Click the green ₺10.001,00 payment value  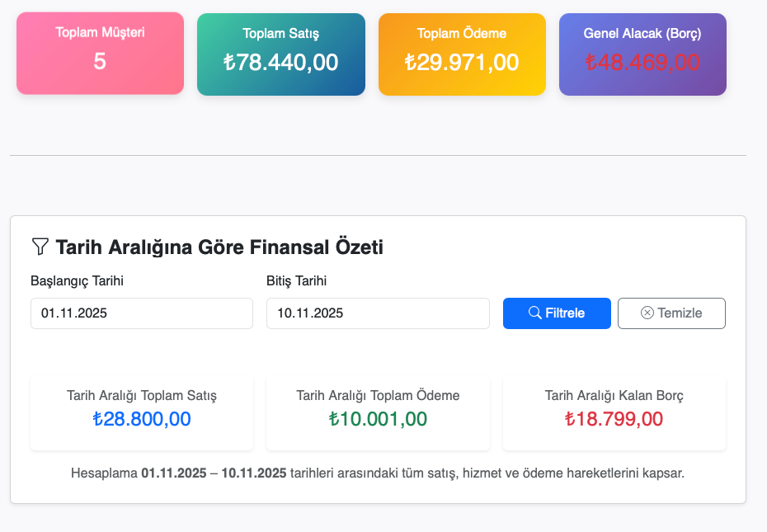(x=378, y=418)
